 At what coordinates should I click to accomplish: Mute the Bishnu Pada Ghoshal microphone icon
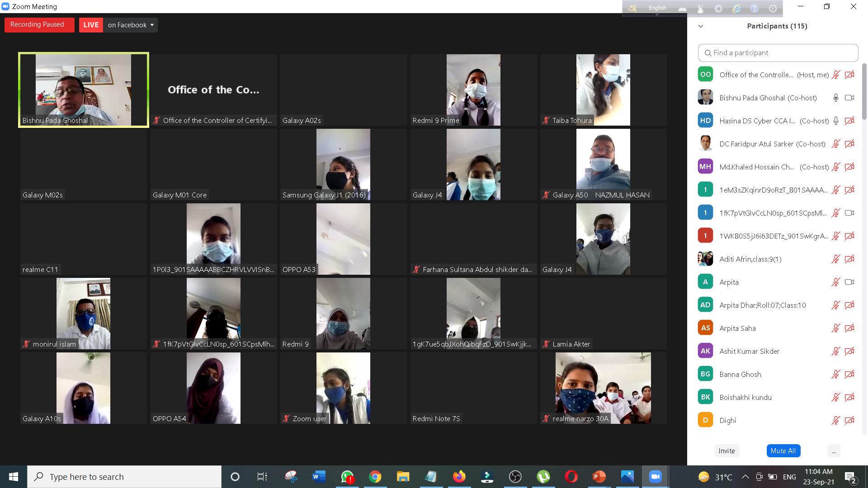836,98
